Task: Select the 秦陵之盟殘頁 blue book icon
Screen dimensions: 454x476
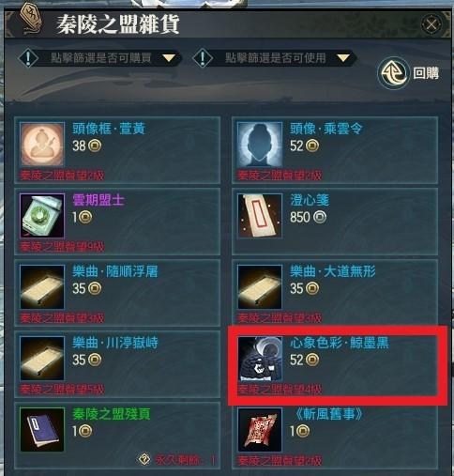Action: tap(42, 430)
